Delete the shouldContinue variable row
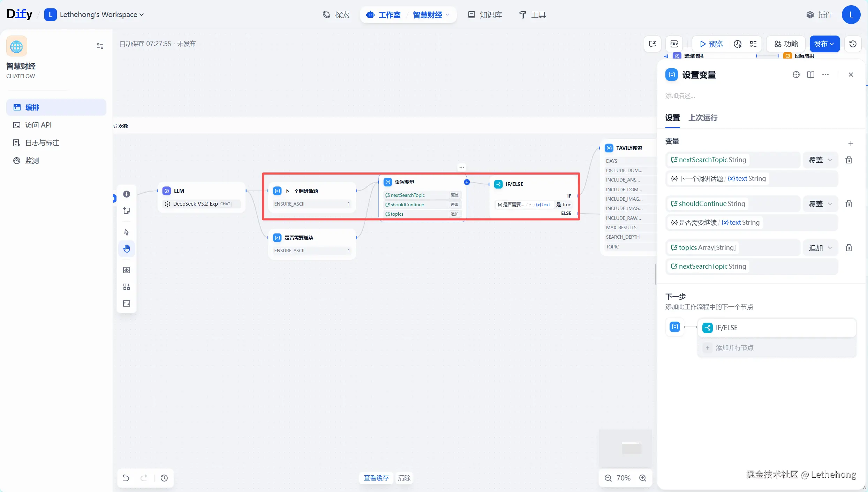The height and width of the screenshot is (492, 868). pos(849,204)
